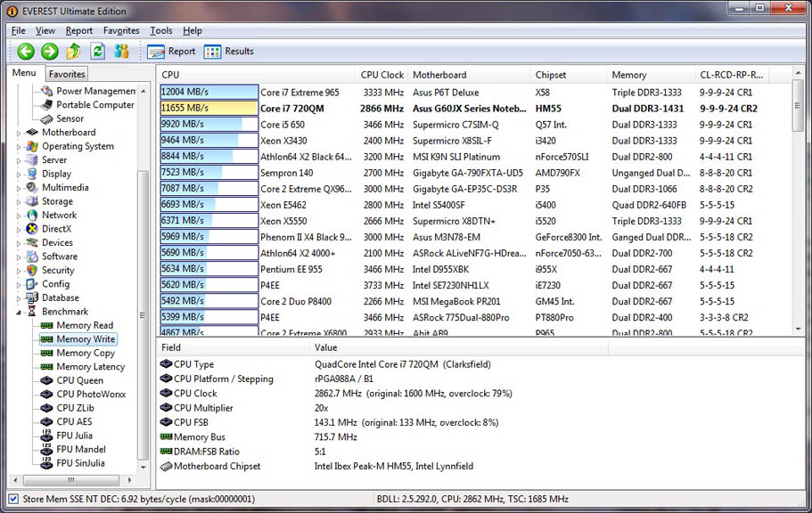
Task: Expand the DirectX tree node
Action: [x=19, y=229]
